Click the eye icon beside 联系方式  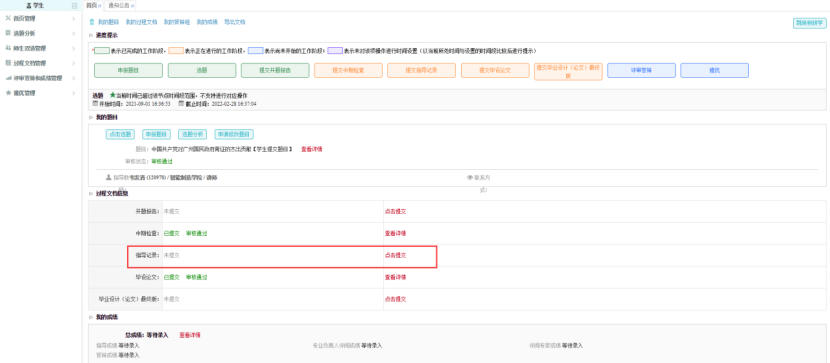469,178
